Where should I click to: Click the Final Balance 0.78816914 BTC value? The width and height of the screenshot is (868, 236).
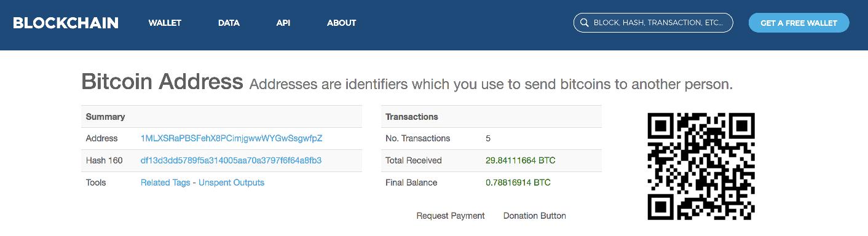[518, 183]
